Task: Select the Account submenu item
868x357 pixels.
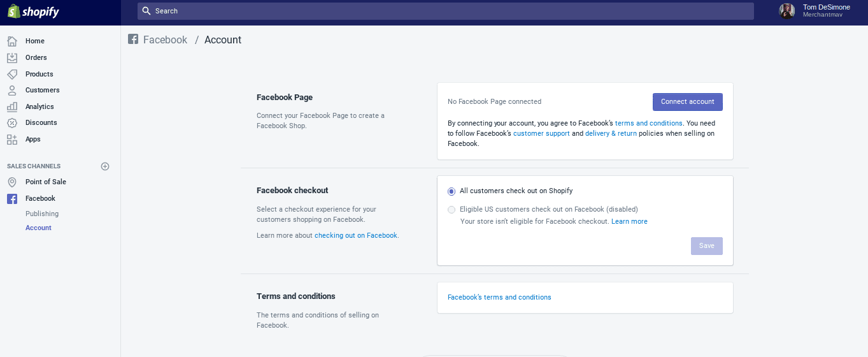Action: point(38,228)
